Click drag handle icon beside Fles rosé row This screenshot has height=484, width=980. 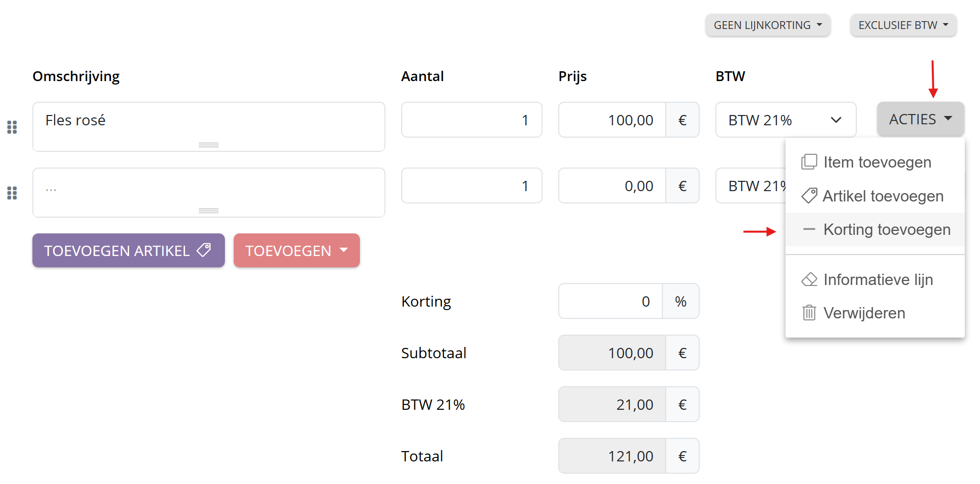pos(12,127)
